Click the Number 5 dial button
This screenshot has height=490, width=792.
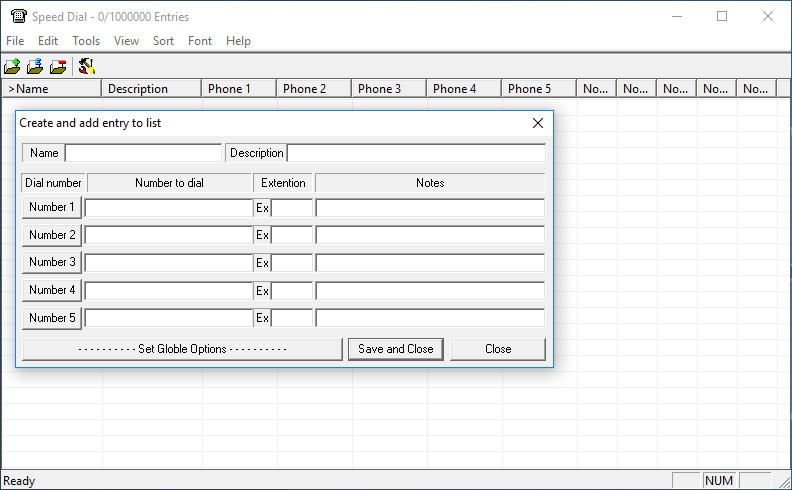pos(52,318)
